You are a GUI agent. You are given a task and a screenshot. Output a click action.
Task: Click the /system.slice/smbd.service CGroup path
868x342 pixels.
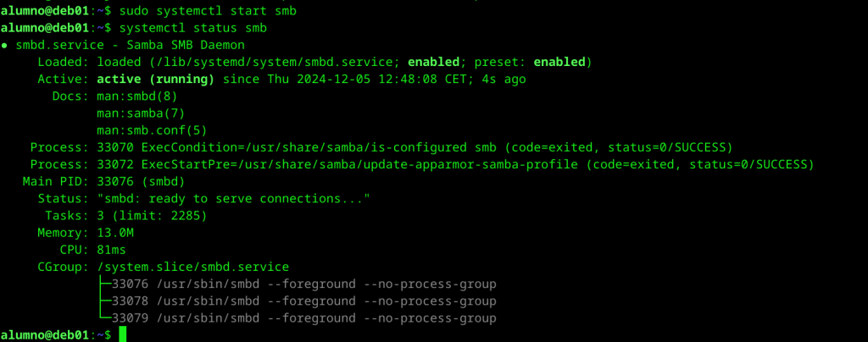tap(193, 267)
